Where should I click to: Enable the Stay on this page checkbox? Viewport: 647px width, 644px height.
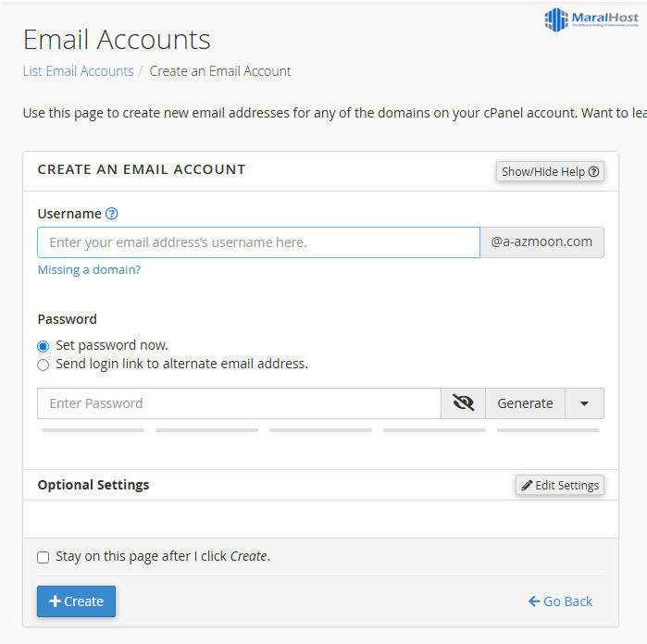(x=44, y=557)
